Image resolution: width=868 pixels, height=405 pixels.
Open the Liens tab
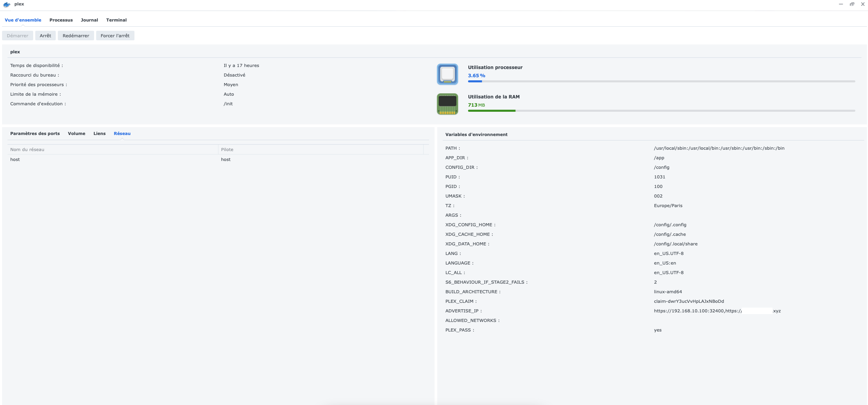99,134
